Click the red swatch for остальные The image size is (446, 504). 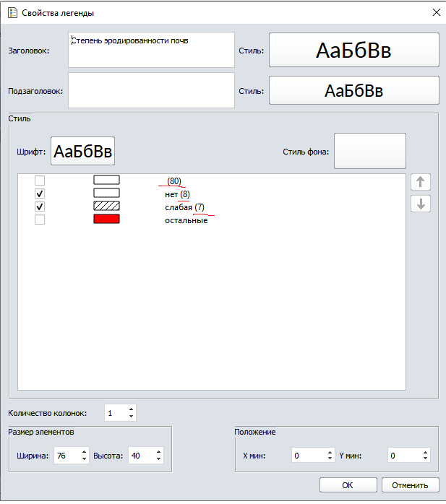tap(106, 220)
